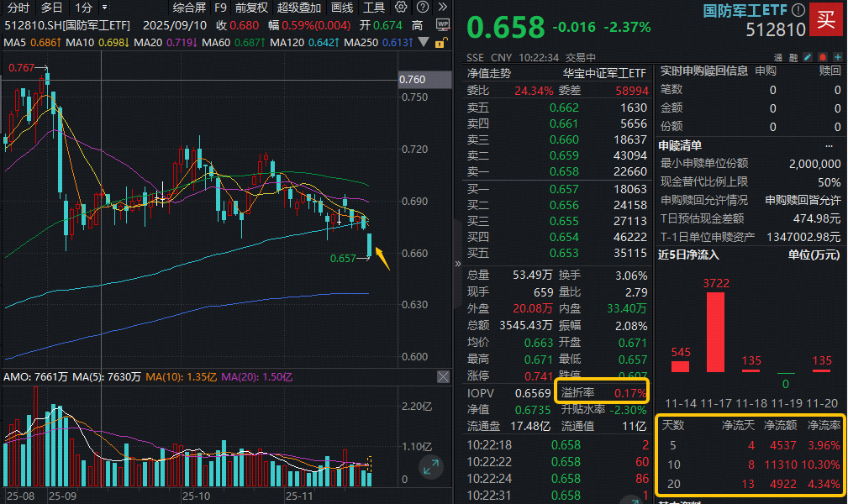Click the red info circle beside ETF name

pos(796,11)
